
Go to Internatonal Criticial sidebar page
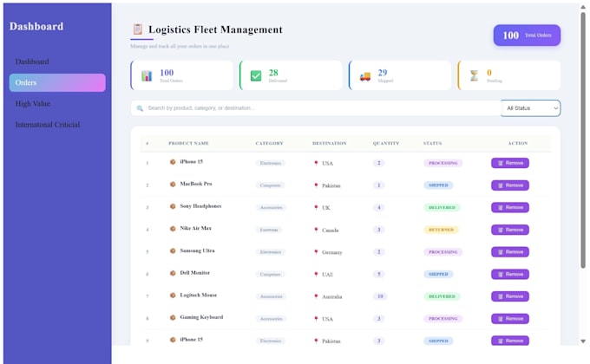[48, 125]
